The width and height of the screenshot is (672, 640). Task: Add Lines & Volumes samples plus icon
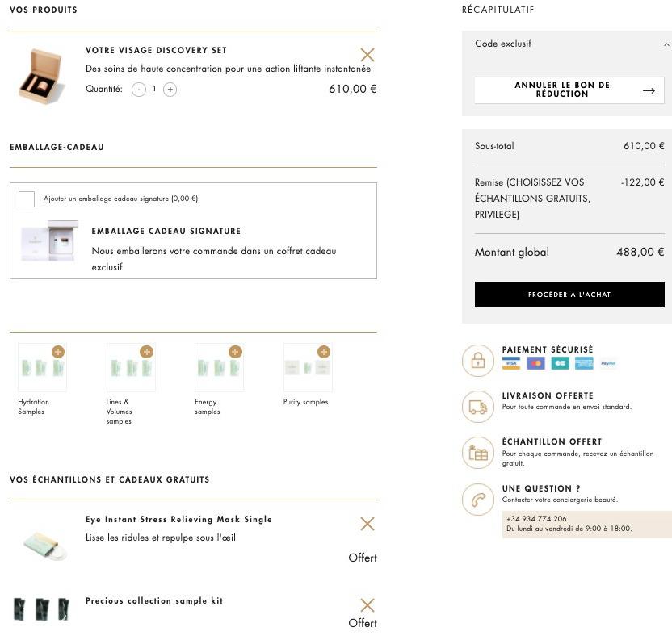point(146,352)
